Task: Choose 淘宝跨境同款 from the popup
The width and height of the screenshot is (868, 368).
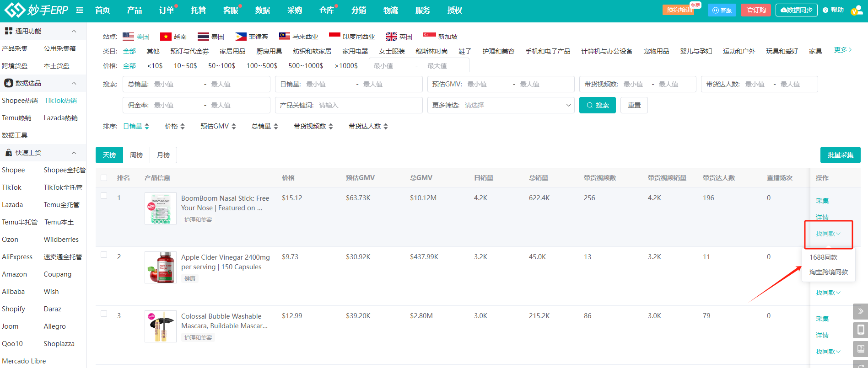Action: click(x=829, y=272)
